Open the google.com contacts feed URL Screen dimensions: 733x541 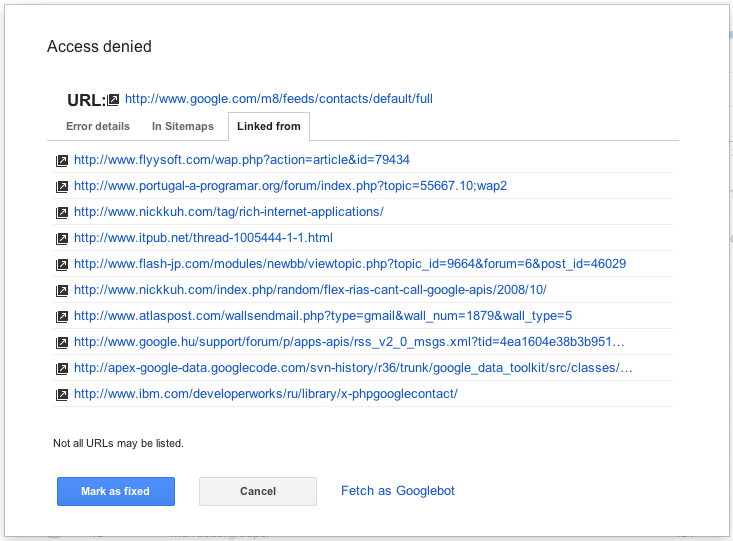pyautogui.click(x=278, y=99)
